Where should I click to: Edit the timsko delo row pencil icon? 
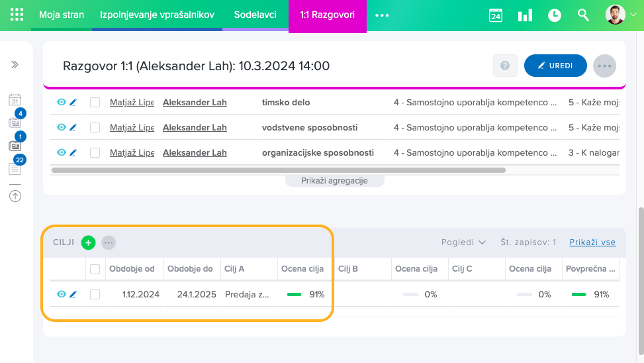pos(73,103)
